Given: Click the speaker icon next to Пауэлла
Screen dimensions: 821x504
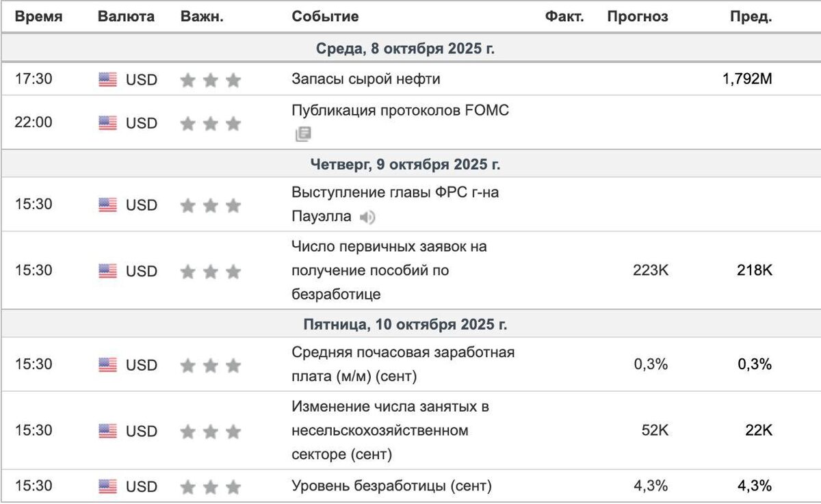Looking at the screenshot, I should (x=368, y=218).
